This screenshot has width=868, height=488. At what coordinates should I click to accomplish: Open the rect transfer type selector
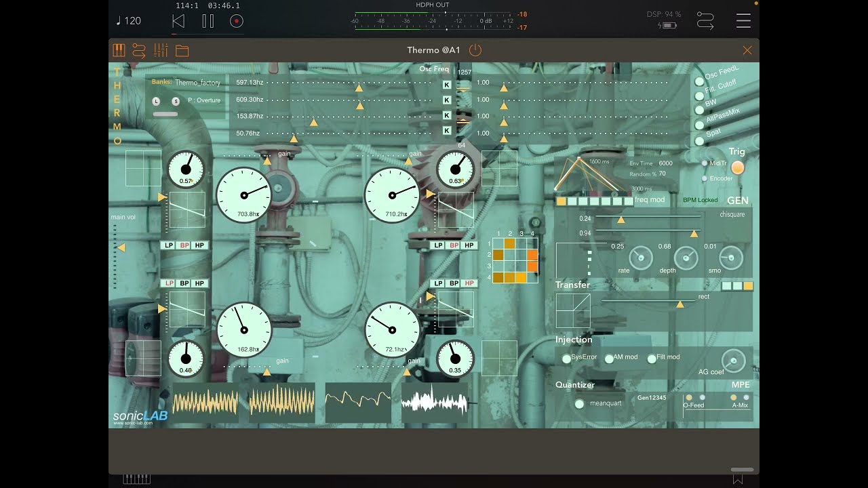703,297
